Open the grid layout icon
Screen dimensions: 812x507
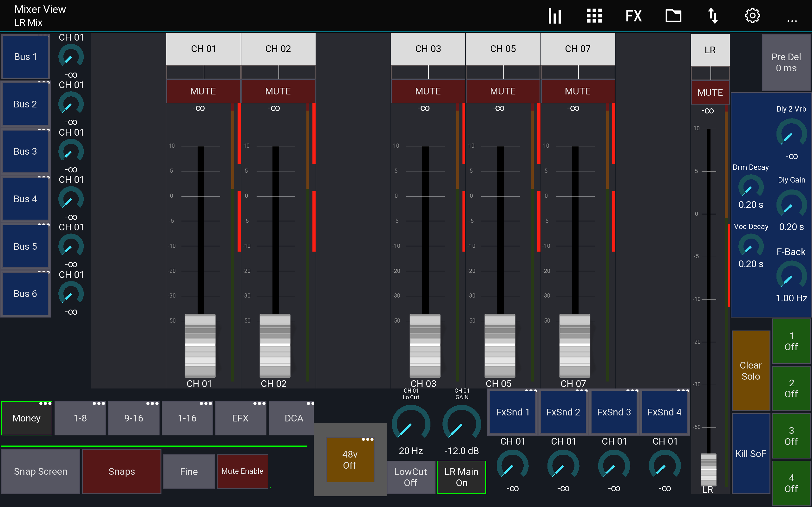(594, 16)
